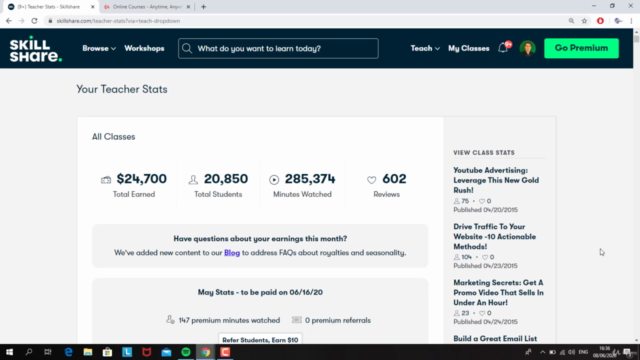Click the Reviews heart icon
The height and width of the screenshot is (360, 640).
coord(371,180)
